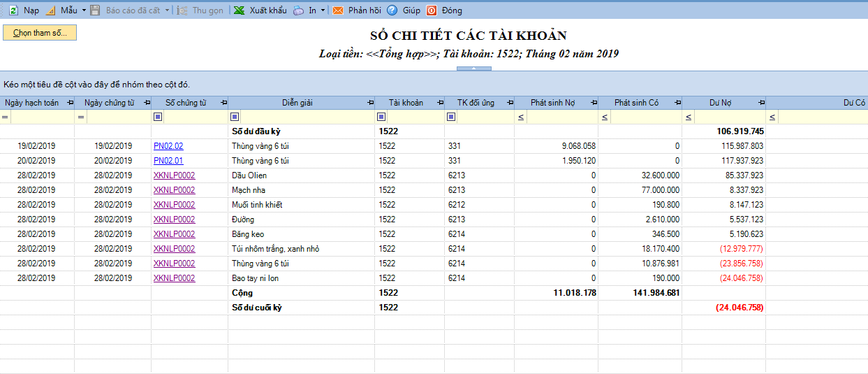Image resolution: width=868 pixels, height=374 pixels.
Task: Sort by Dư Nợ column header
Action: 719,103
